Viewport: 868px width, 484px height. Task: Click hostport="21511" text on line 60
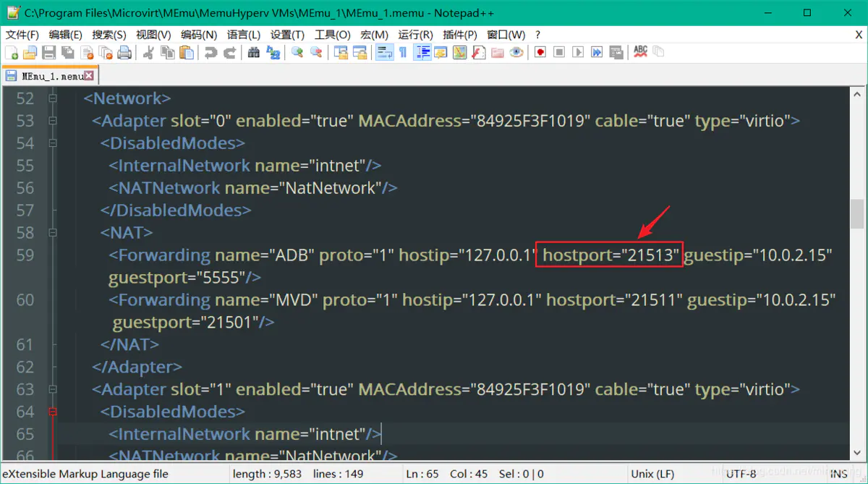coord(614,300)
